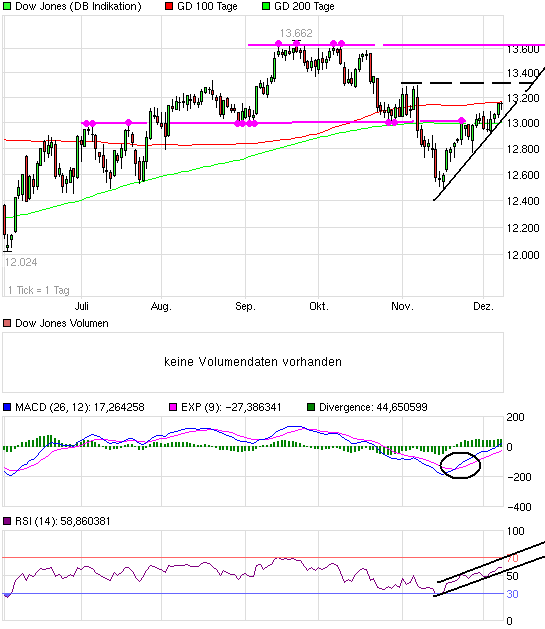Viewport: 545px width, 629px height.
Task: Click the Dow Jones Volumen legend swatch
Action: point(7,323)
